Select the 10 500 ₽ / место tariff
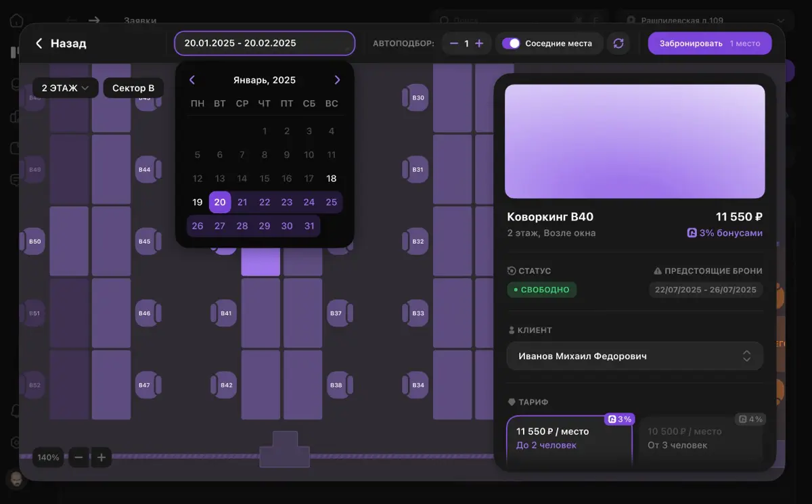The image size is (812, 504). coord(702,441)
